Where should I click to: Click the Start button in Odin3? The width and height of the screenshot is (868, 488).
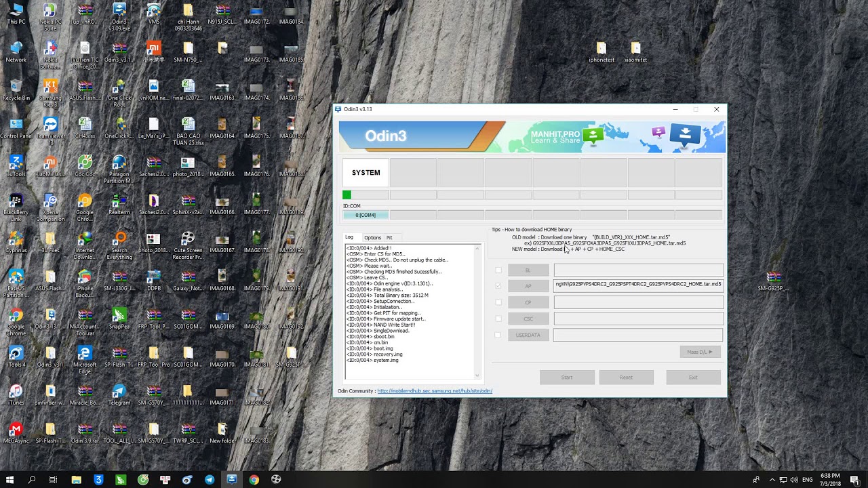[x=567, y=378]
